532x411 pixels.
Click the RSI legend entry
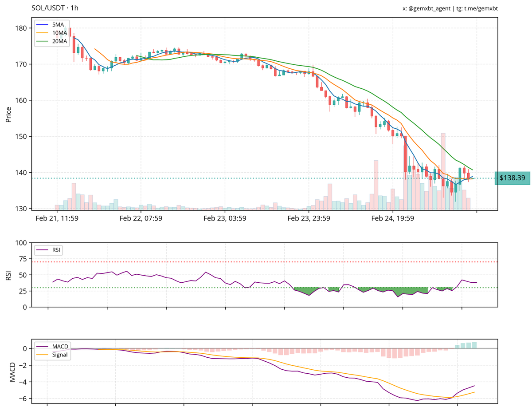(x=49, y=250)
